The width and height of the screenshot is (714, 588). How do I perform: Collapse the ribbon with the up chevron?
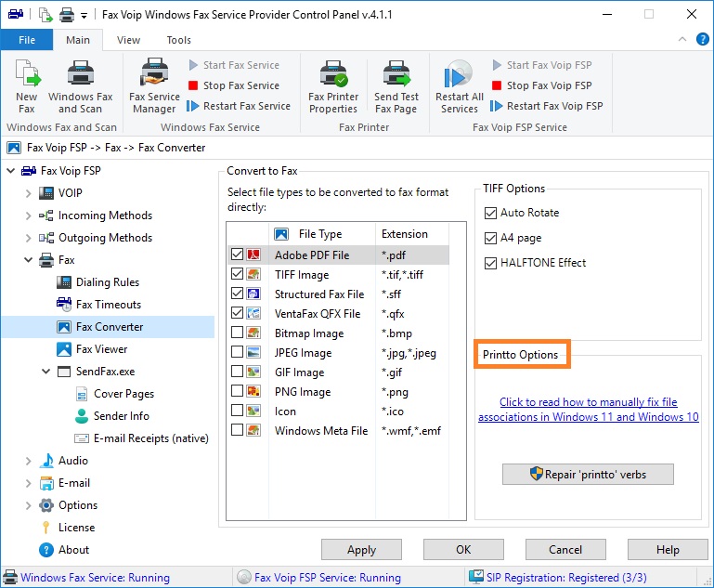pos(682,40)
